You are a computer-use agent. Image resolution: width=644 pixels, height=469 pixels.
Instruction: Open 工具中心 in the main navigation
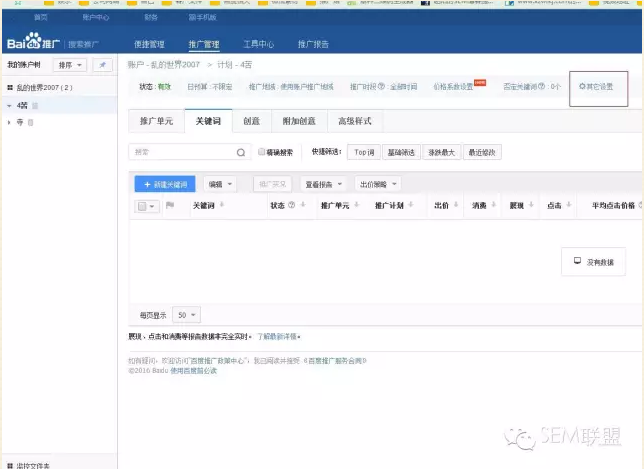pos(258,44)
